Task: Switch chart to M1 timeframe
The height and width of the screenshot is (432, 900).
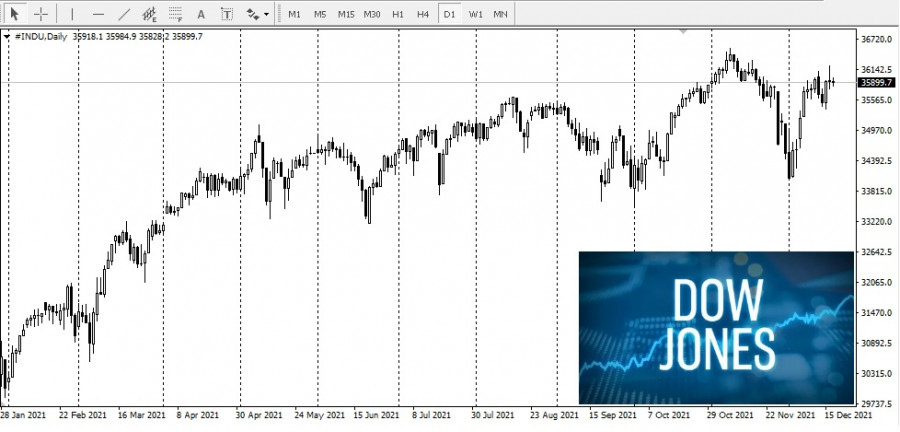Action: click(x=294, y=14)
